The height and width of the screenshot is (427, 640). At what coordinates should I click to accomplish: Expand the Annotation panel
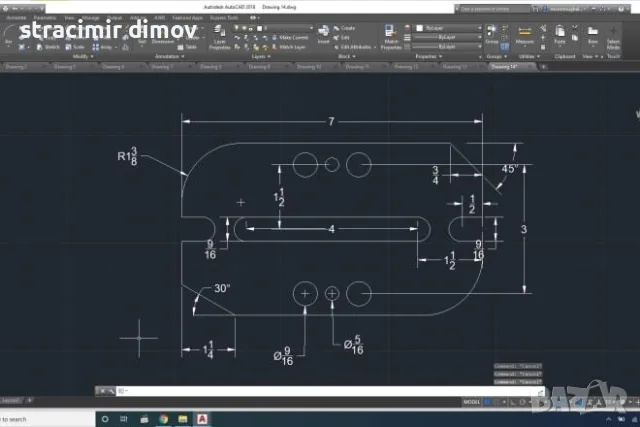click(169, 56)
